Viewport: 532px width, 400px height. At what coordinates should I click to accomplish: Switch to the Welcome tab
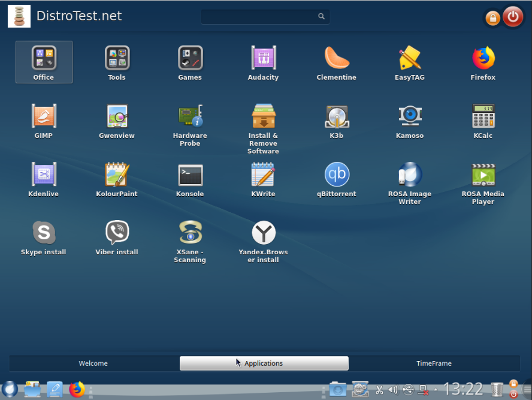tap(93, 363)
